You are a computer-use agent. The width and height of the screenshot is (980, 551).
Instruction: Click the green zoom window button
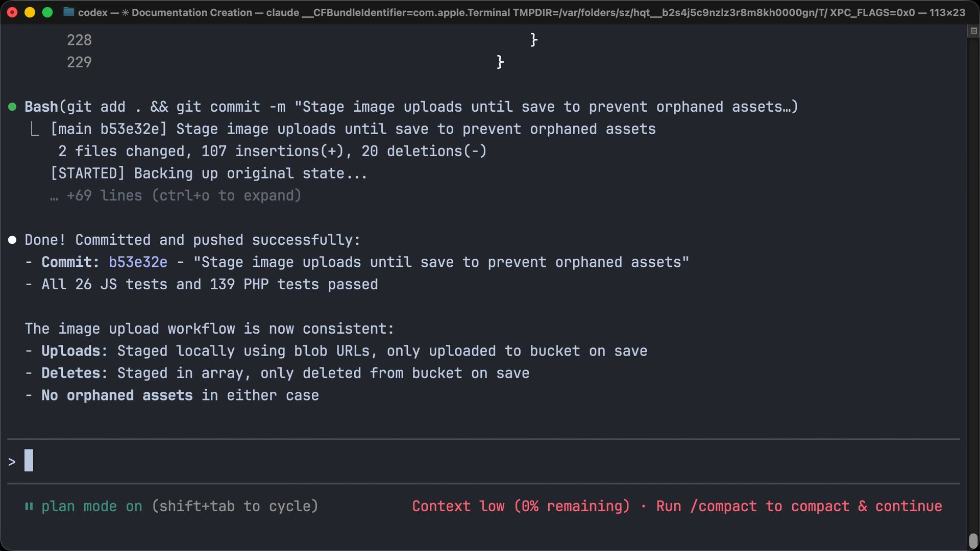(x=47, y=12)
